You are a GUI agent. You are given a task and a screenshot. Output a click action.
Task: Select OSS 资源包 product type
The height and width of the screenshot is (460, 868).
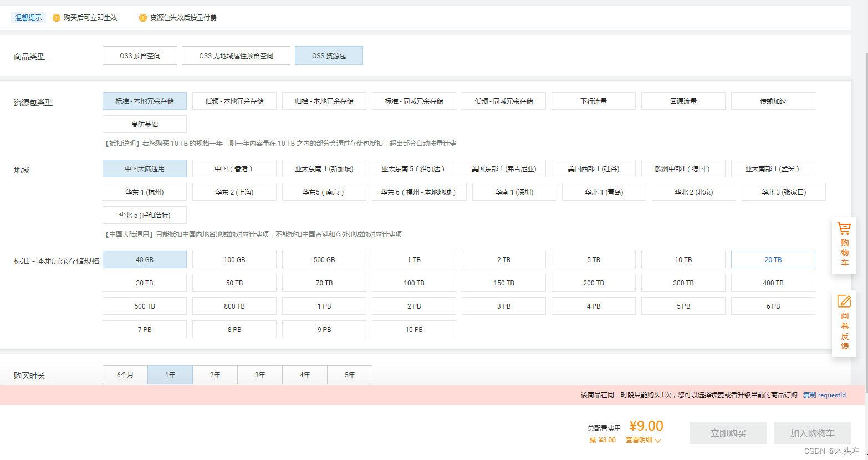coord(329,55)
